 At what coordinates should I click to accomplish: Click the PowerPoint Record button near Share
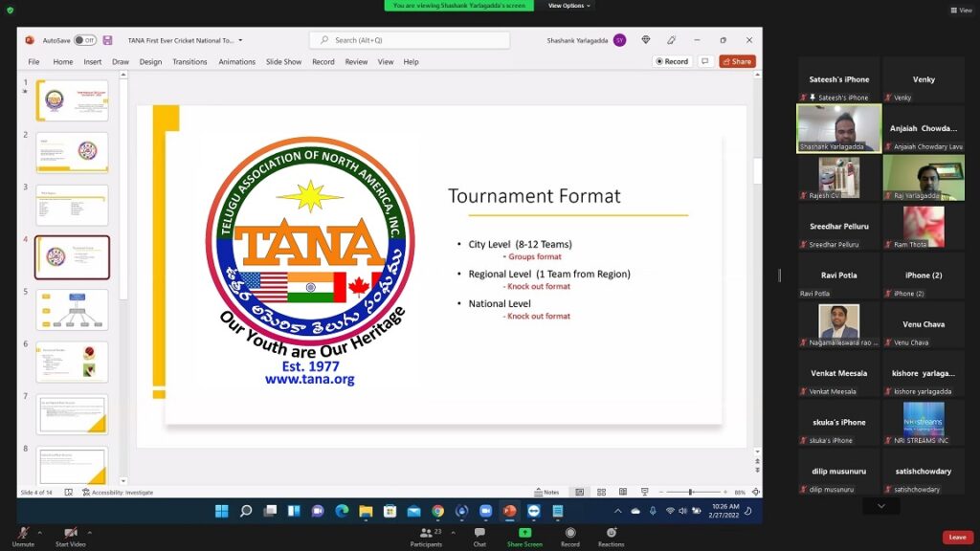point(672,61)
